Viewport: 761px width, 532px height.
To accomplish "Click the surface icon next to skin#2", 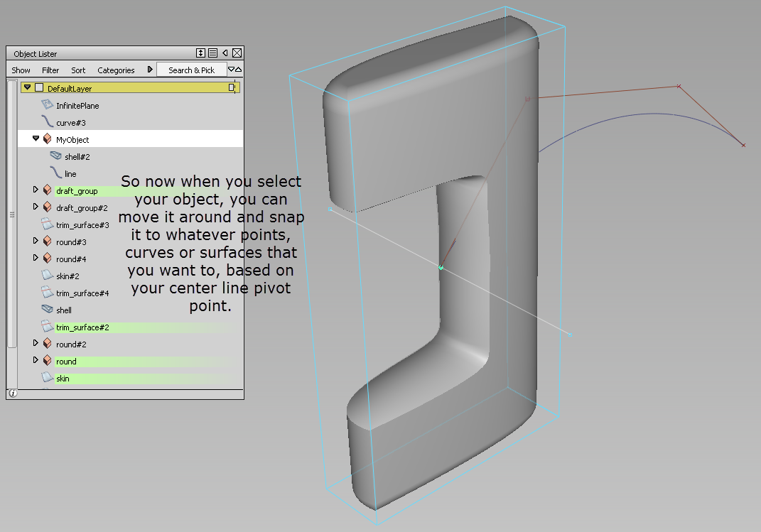I will point(48,275).
